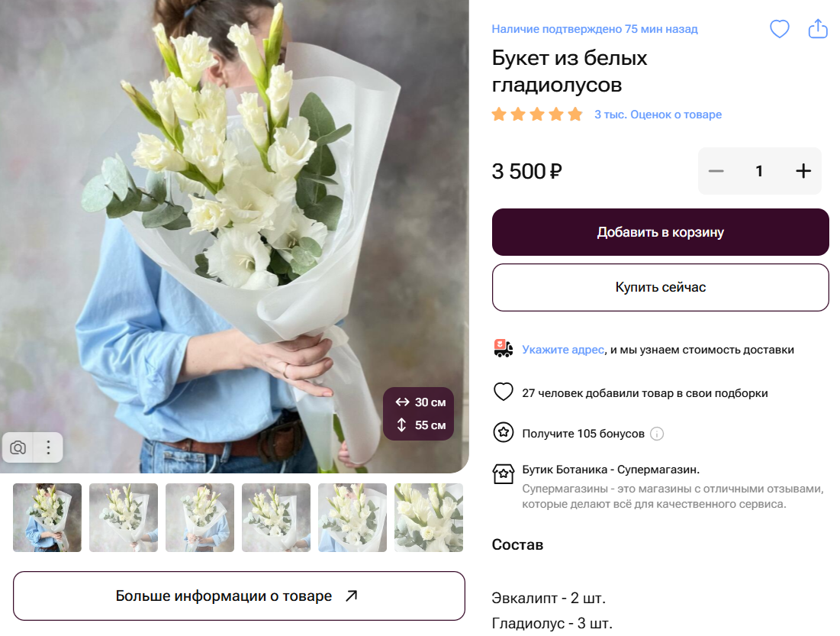This screenshot has width=840, height=636.
Task: Click the five-star rating row
Action: [536, 113]
